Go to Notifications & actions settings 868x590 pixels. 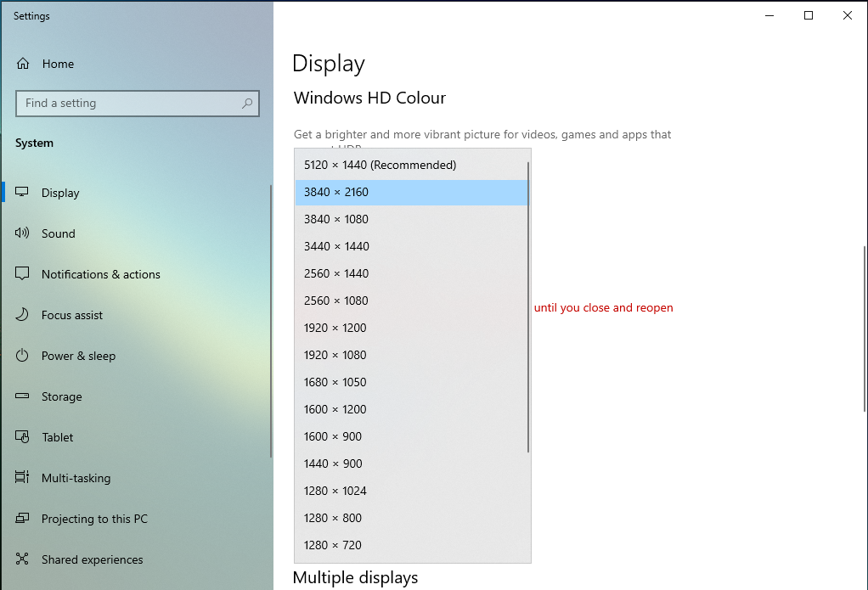(x=136, y=274)
